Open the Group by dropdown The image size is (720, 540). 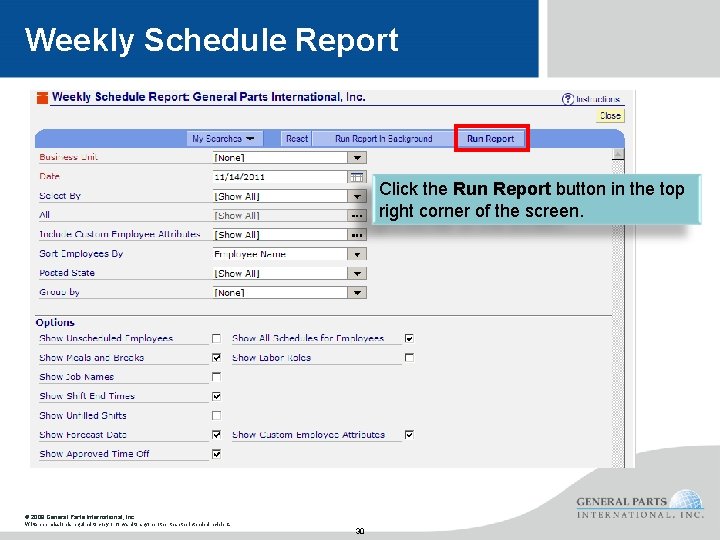(357, 292)
